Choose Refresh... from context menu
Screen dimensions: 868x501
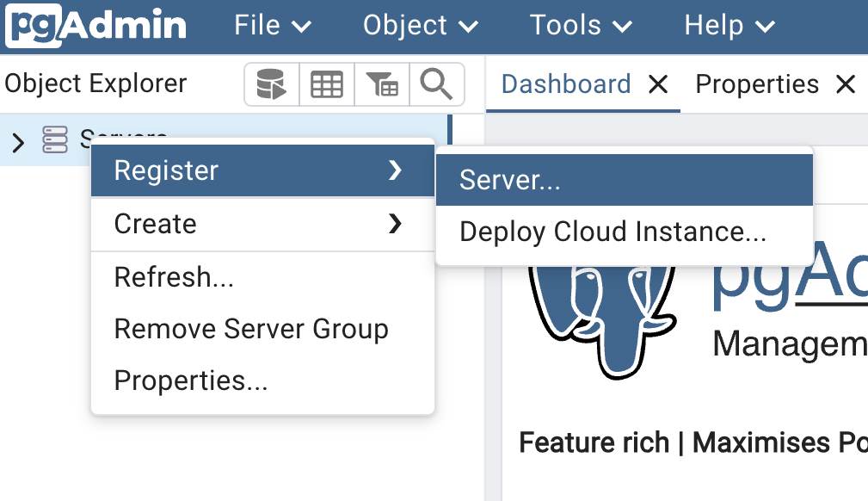click(262, 277)
